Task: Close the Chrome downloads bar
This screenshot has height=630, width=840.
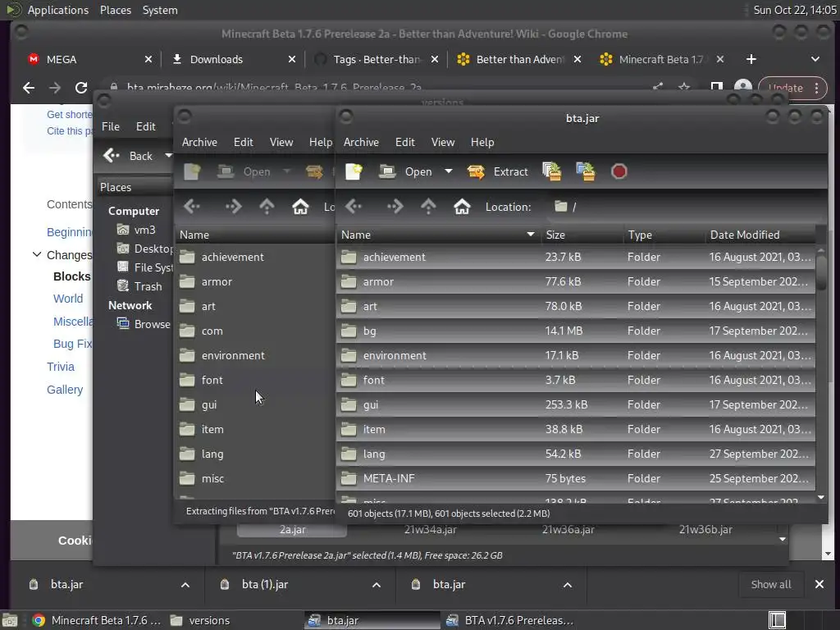Action: 819,584
